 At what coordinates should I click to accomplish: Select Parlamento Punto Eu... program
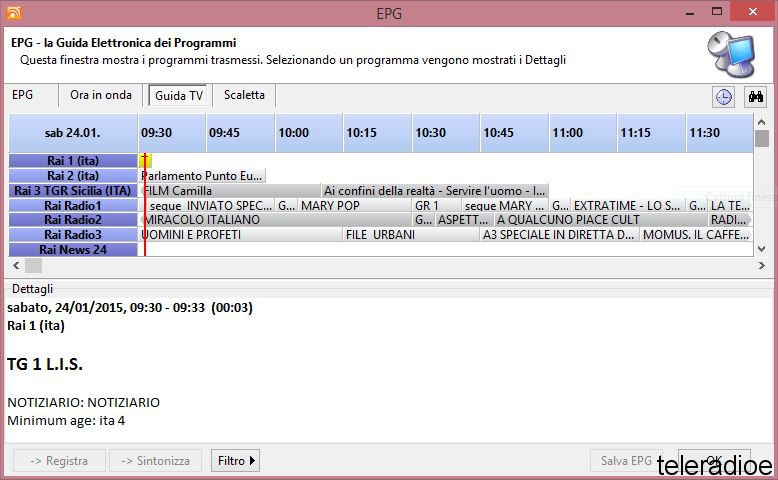tap(202, 176)
